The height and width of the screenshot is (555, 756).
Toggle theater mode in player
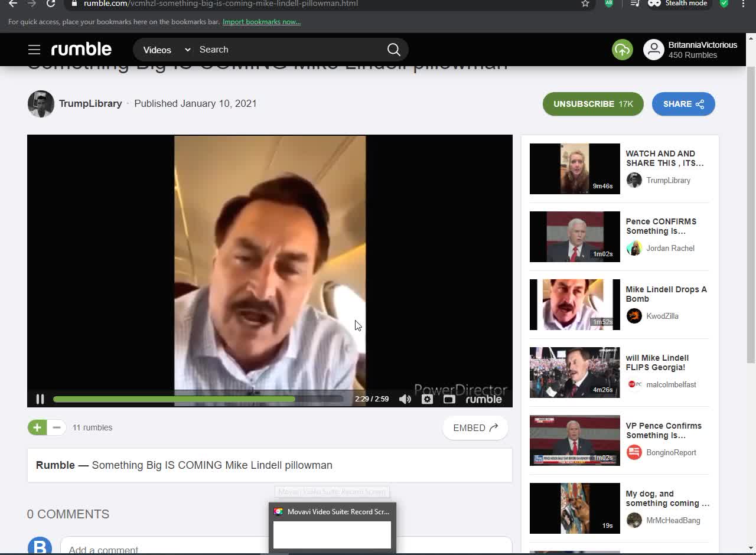coord(449,399)
